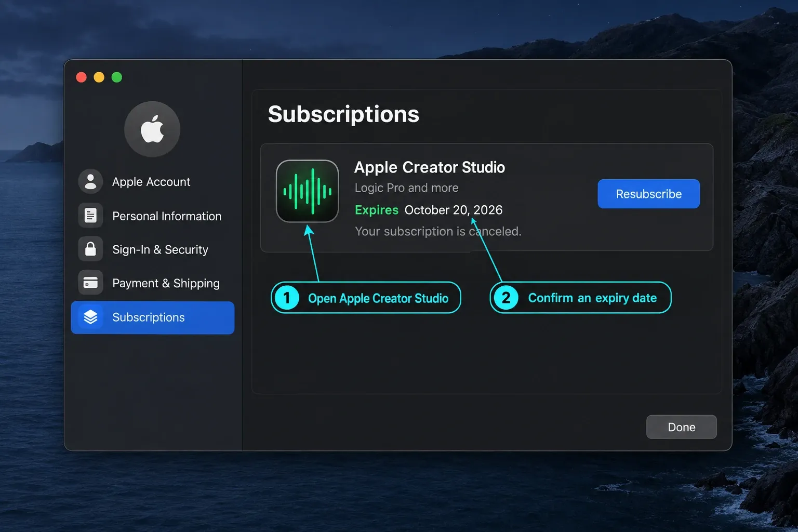
Task: Click 'Your subscription is canceled.' text
Action: (438, 231)
